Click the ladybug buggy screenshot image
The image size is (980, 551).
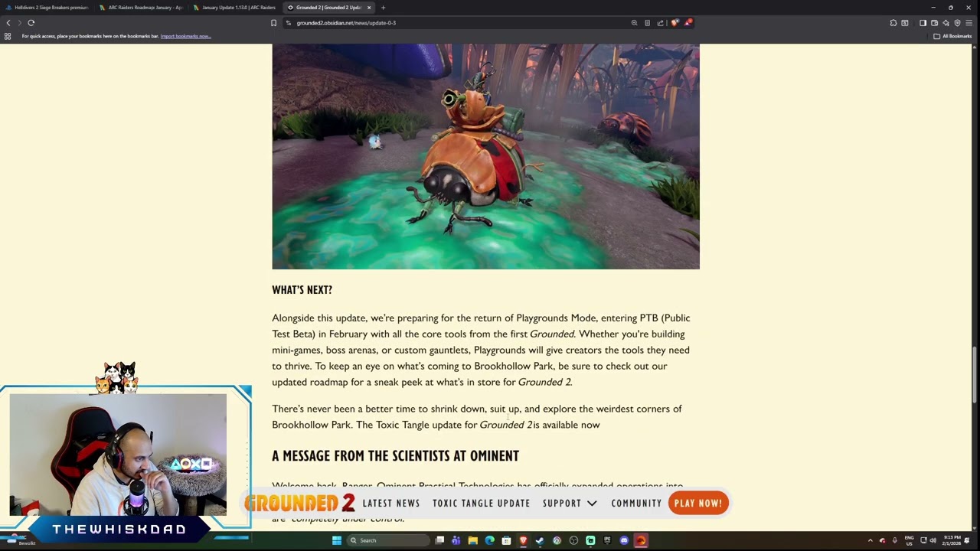485,156
